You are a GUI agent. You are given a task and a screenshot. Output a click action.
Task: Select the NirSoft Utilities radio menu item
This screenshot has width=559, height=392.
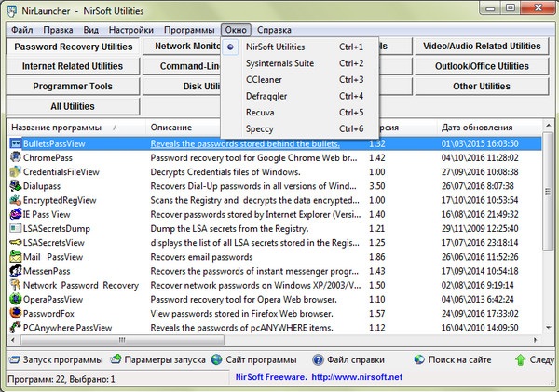click(x=277, y=47)
